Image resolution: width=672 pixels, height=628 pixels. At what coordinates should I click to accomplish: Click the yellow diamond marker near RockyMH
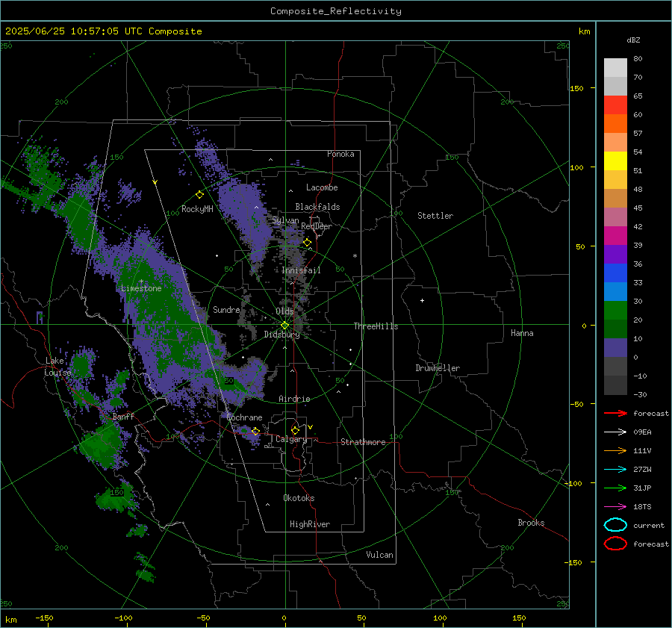[x=199, y=195]
